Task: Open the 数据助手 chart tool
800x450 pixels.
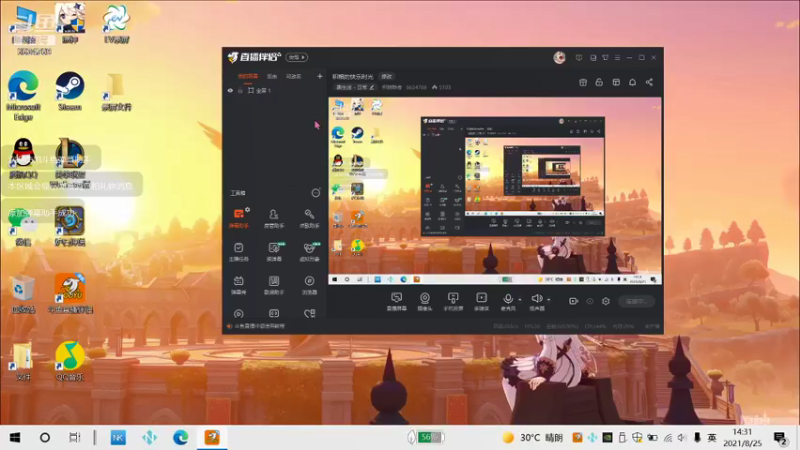Action: click(274, 285)
